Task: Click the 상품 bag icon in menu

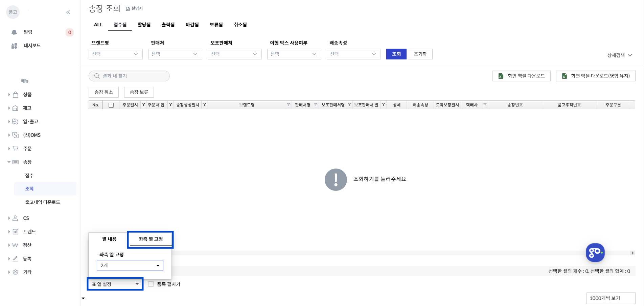Action: [x=16, y=95]
